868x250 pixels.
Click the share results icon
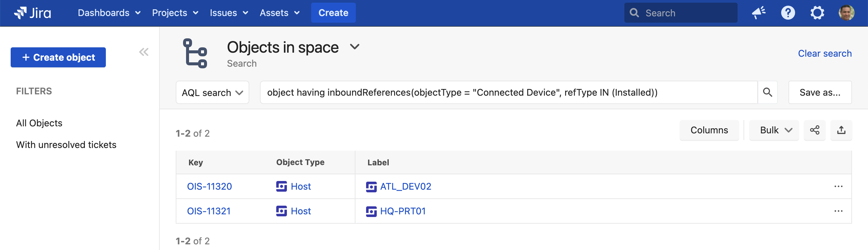[x=814, y=130]
